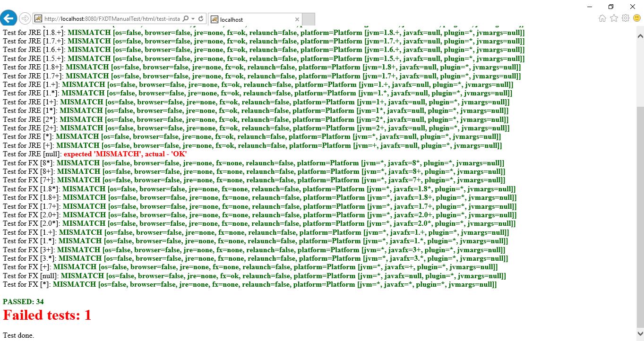Viewport: 644px width, 341px height.
Task: Click the 'Failed tests: 1' heading
Action: [47, 315]
